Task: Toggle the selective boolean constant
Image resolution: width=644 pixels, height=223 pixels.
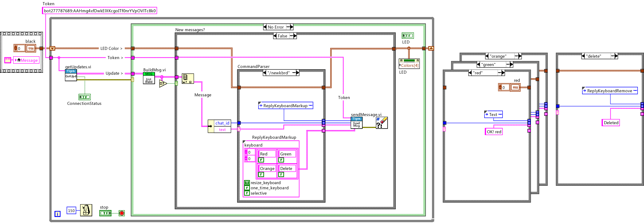Action: (x=247, y=193)
